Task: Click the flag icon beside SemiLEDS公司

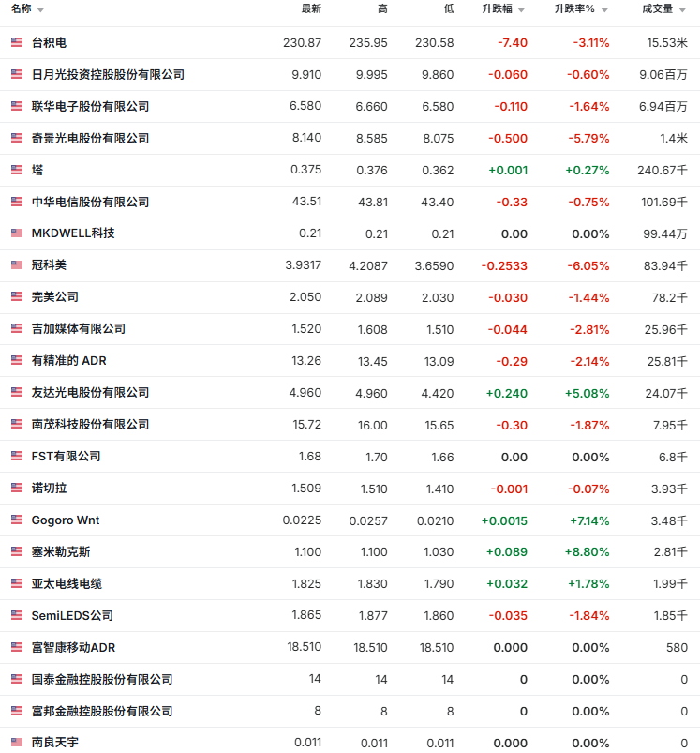Action: pos(17,615)
